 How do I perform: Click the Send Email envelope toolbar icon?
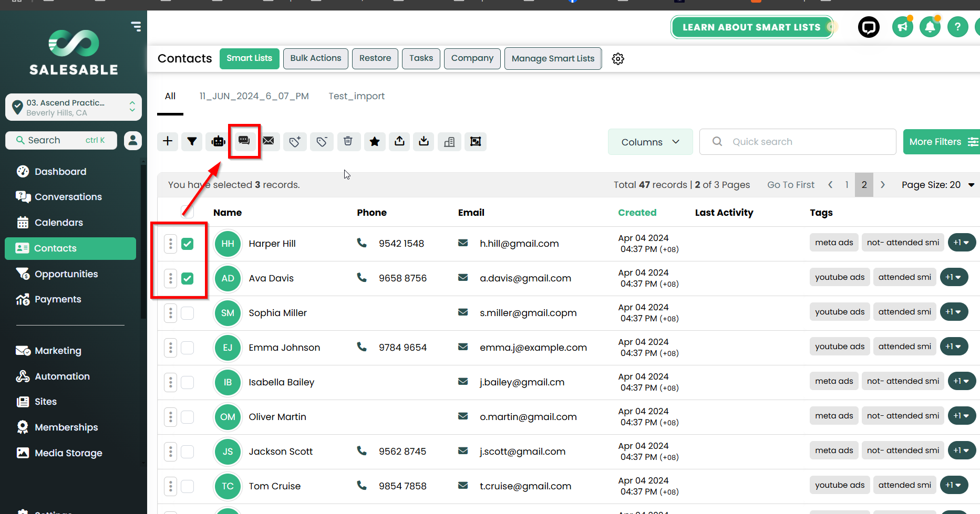point(269,141)
